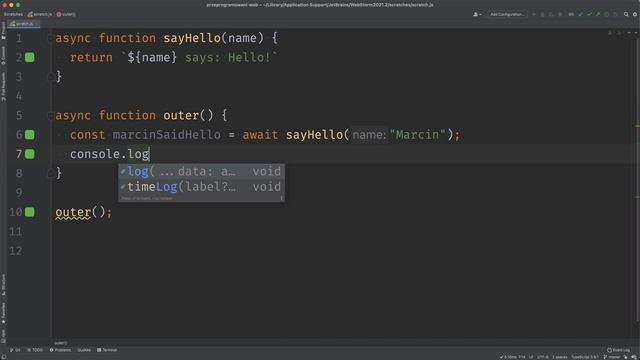Click fold end marker on line 8
Viewport: 640px width, 360px height.
[50, 173]
